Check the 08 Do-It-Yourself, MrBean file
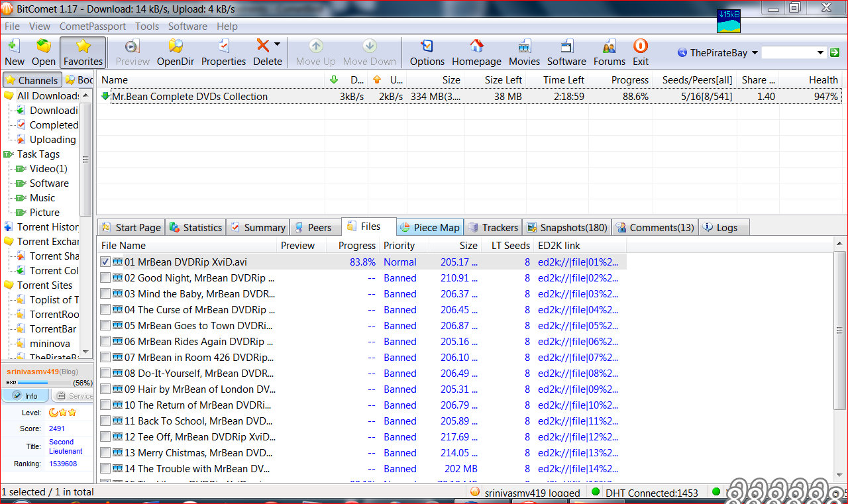The height and width of the screenshot is (504, 848). (x=105, y=374)
